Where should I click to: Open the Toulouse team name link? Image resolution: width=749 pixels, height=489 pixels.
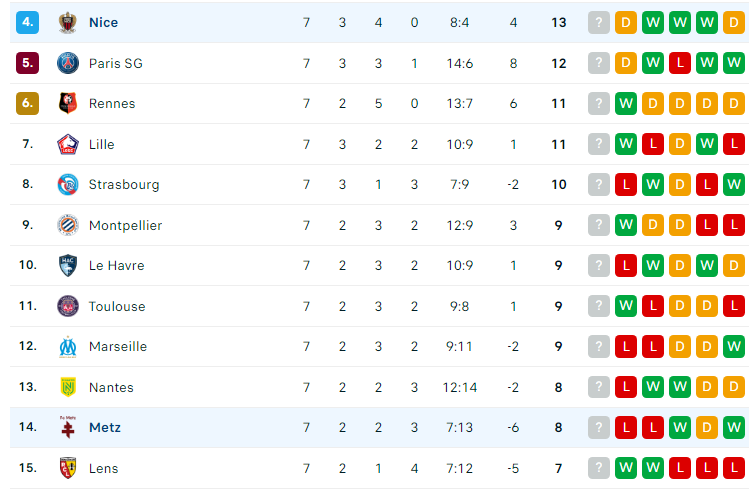point(117,306)
